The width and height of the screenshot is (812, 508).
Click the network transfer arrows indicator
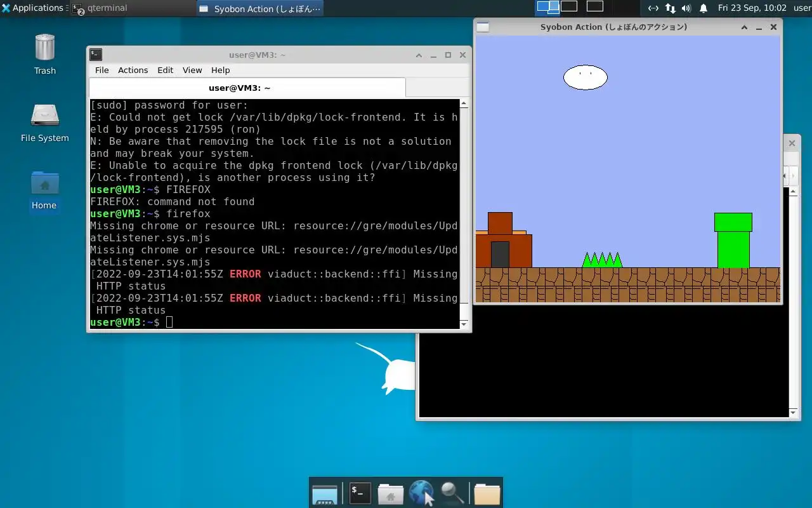point(670,8)
